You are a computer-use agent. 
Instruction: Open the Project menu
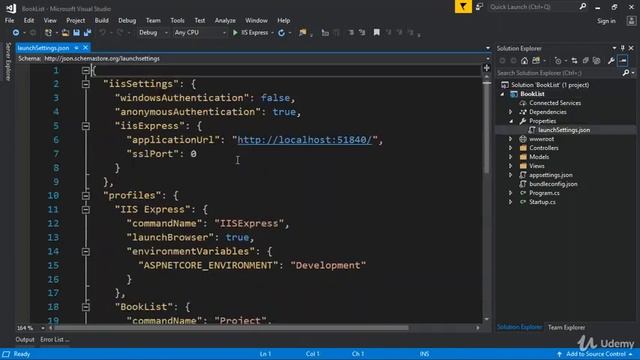(x=76, y=20)
